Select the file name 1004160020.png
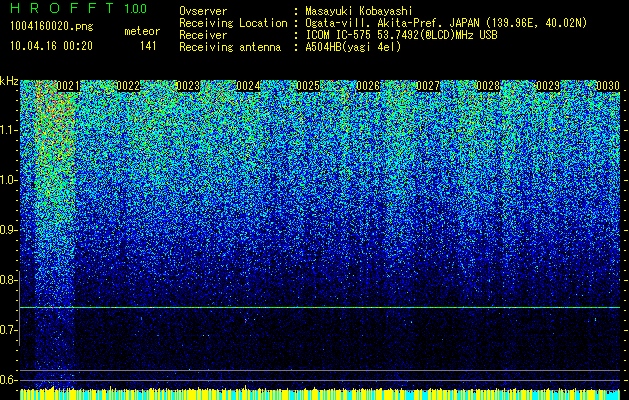 click(x=52, y=27)
